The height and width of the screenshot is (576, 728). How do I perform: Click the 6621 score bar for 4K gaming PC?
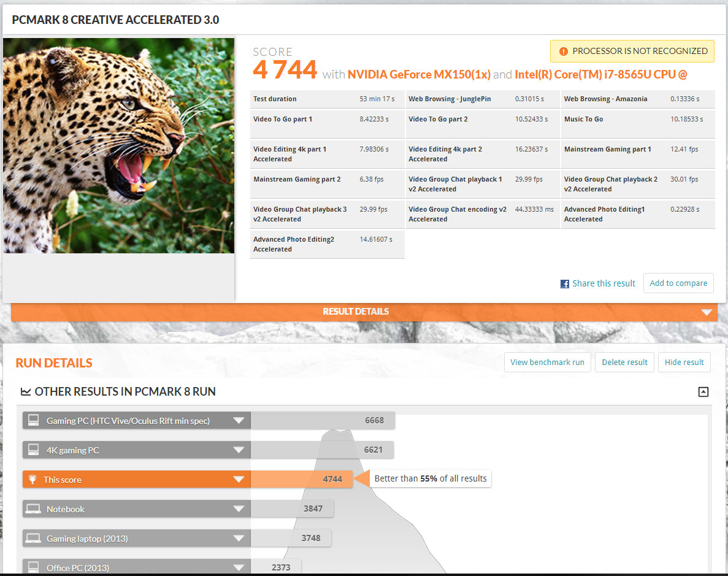coord(322,450)
